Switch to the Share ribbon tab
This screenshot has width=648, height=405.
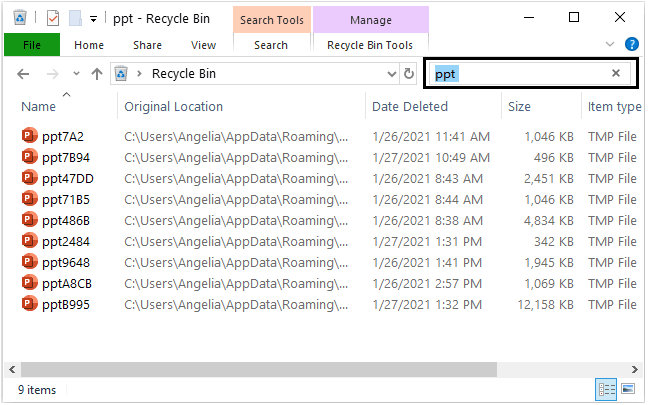click(x=147, y=45)
